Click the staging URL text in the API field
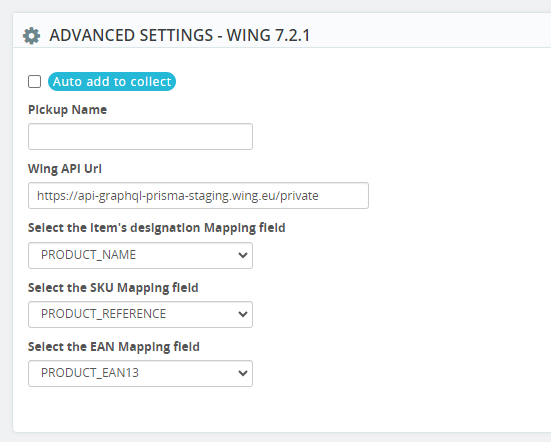551x442 pixels. coord(178,196)
